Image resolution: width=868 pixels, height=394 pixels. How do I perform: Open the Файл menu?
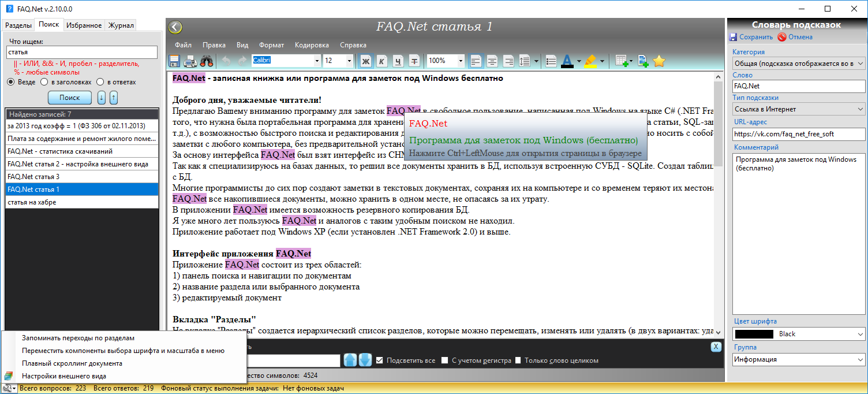184,45
